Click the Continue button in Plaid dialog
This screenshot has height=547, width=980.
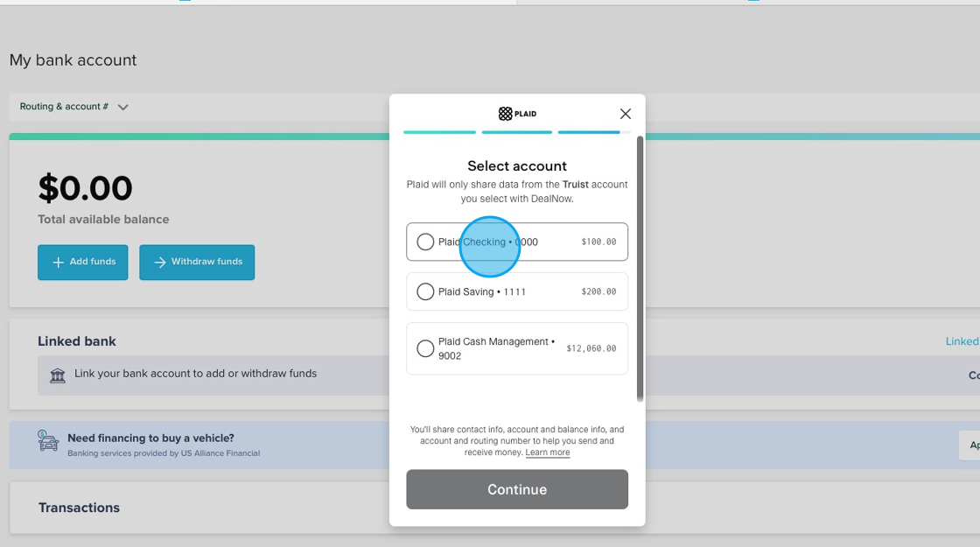coord(517,489)
